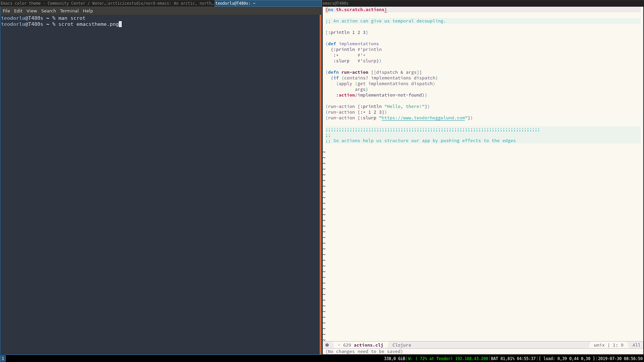Click the 'contains? implementations dispatch' line
The height and width of the screenshot is (362, 644).
tap(385, 78)
